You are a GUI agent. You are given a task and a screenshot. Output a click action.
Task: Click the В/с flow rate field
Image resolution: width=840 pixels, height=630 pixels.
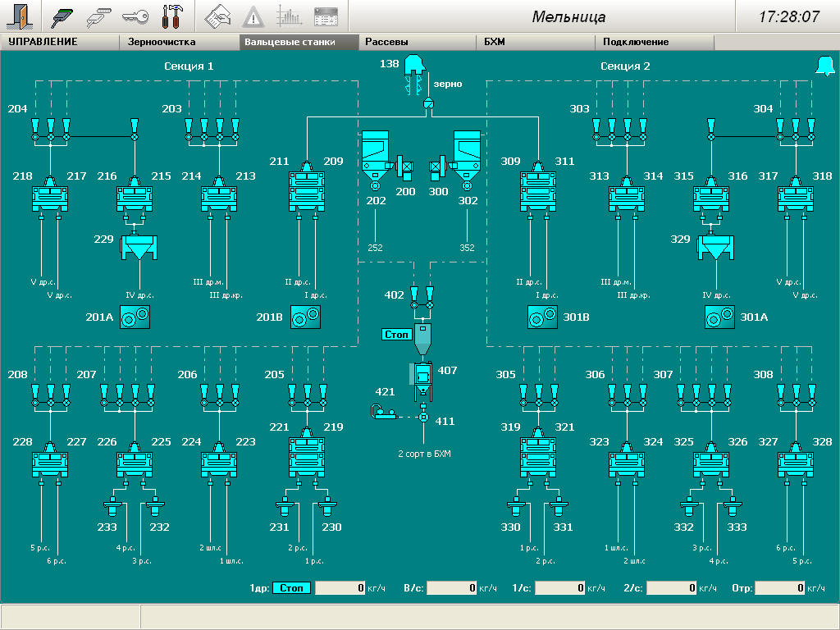pos(452,587)
